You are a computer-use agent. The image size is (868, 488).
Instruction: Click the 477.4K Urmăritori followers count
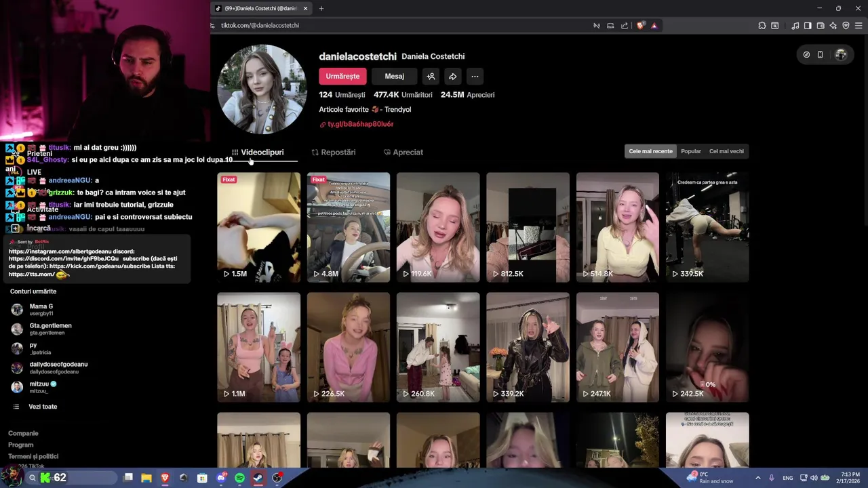tap(403, 95)
